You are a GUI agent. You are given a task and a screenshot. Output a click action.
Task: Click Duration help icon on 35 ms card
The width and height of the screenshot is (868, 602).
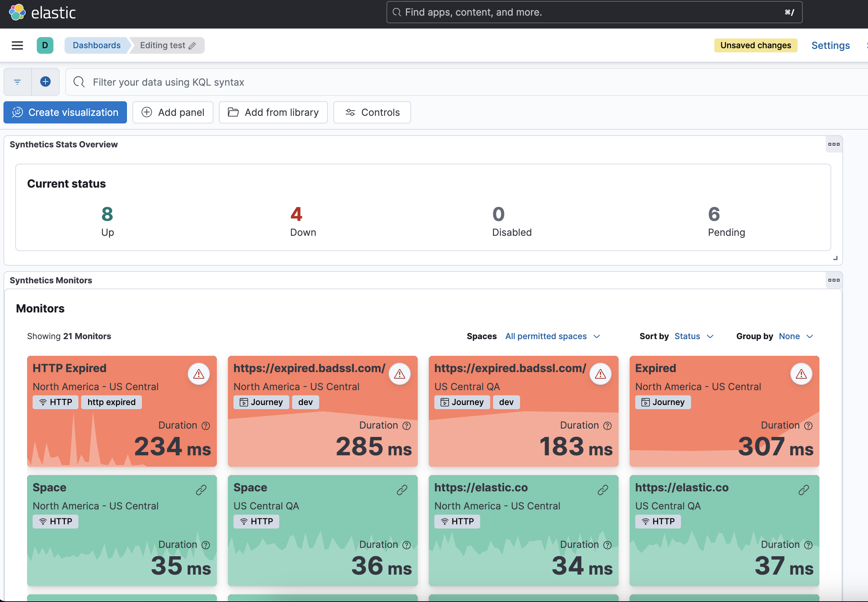point(206,545)
